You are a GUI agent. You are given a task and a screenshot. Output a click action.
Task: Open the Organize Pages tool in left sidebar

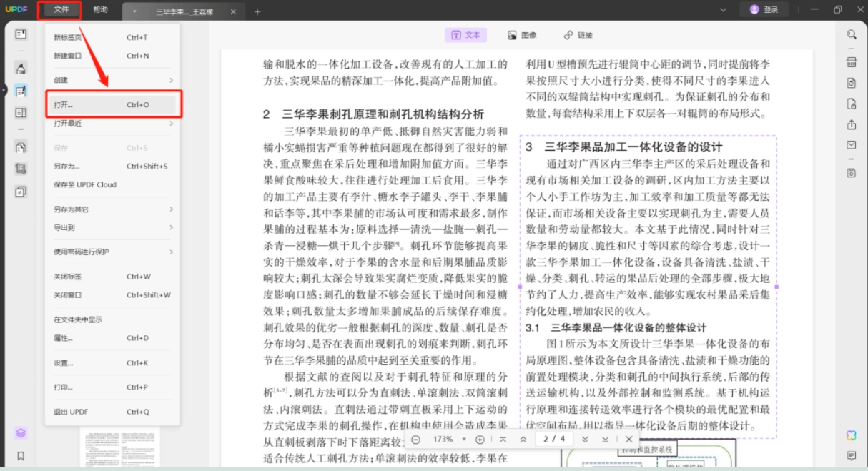pyautogui.click(x=21, y=147)
